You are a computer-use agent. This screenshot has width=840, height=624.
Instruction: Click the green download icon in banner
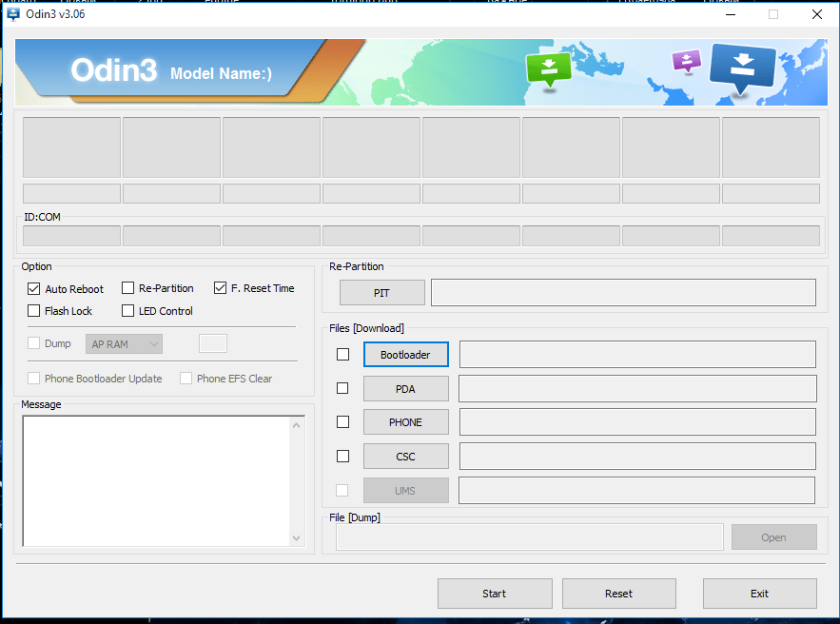(x=549, y=68)
